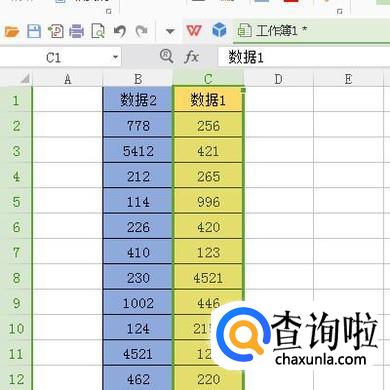Click the export to PDF icon

point(56,31)
